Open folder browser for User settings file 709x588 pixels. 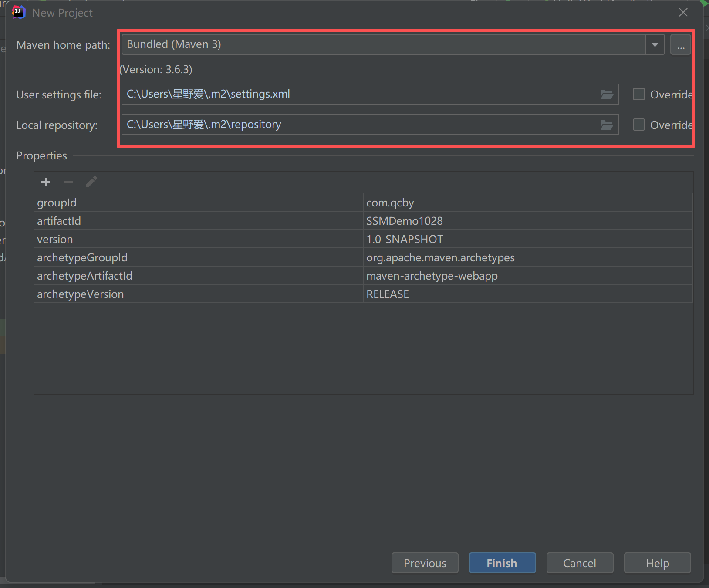click(x=607, y=94)
